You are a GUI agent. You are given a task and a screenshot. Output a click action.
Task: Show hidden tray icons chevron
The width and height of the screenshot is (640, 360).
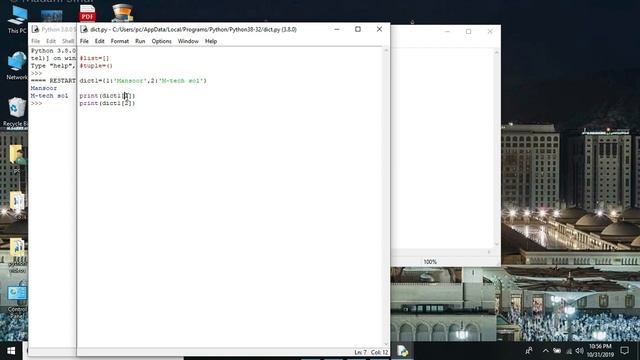click(546, 351)
